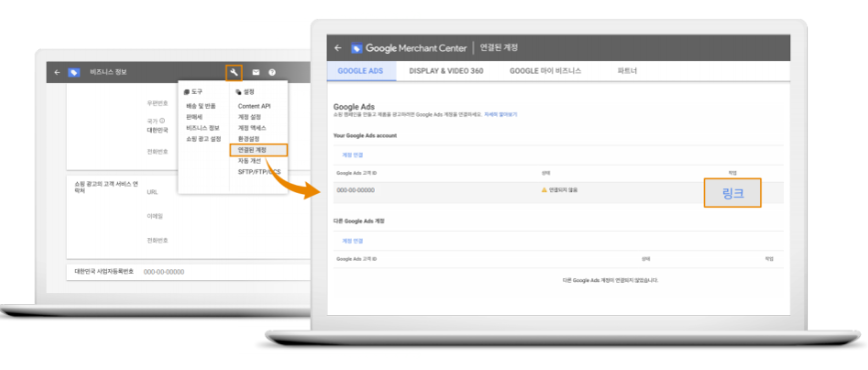Click the Google Merchant Center tag logo
This screenshot has width=868, height=370.
click(x=357, y=48)
